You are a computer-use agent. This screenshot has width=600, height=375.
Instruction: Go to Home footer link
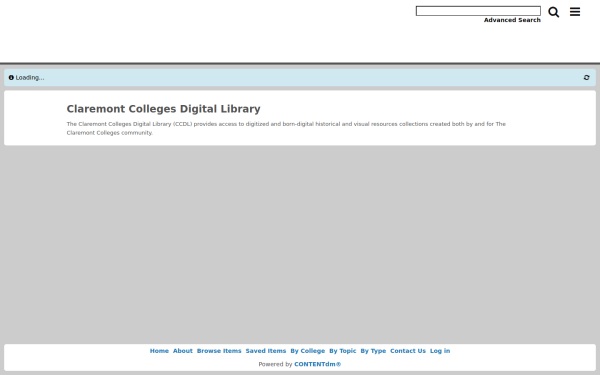point(159,351)
